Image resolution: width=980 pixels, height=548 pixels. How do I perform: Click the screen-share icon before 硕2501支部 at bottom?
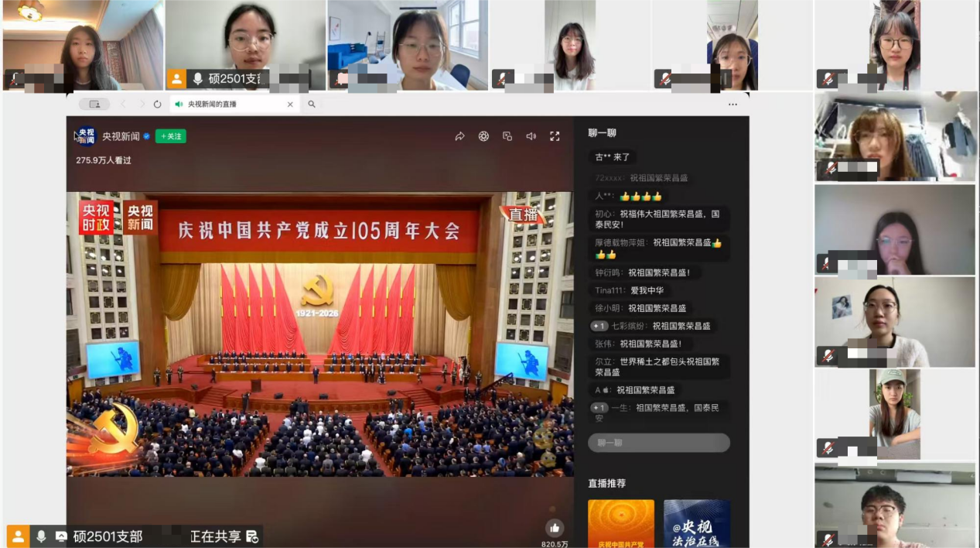coord(61,536)
